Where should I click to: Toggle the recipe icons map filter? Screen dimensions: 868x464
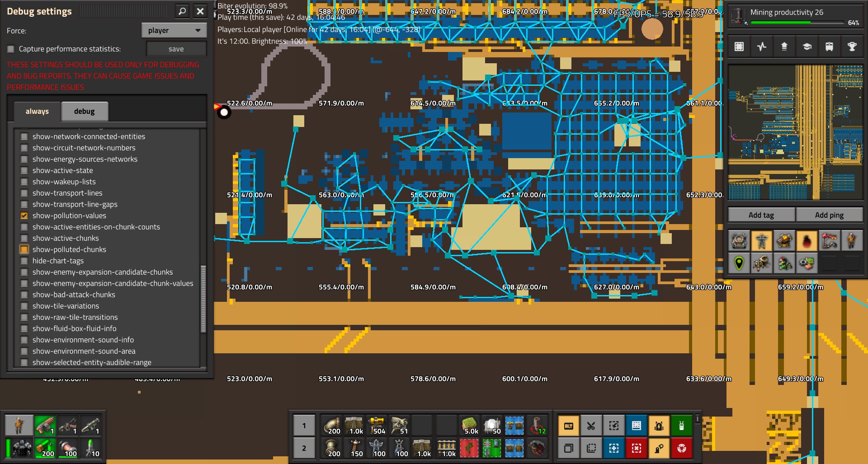[807, 263]
